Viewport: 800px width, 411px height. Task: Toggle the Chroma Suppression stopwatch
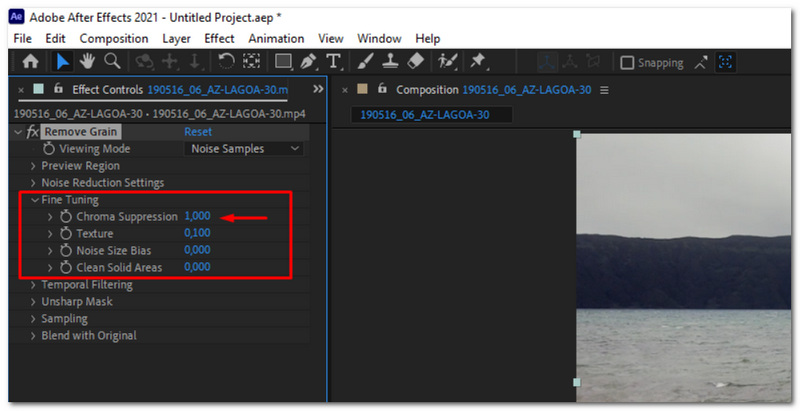[66, 217]
